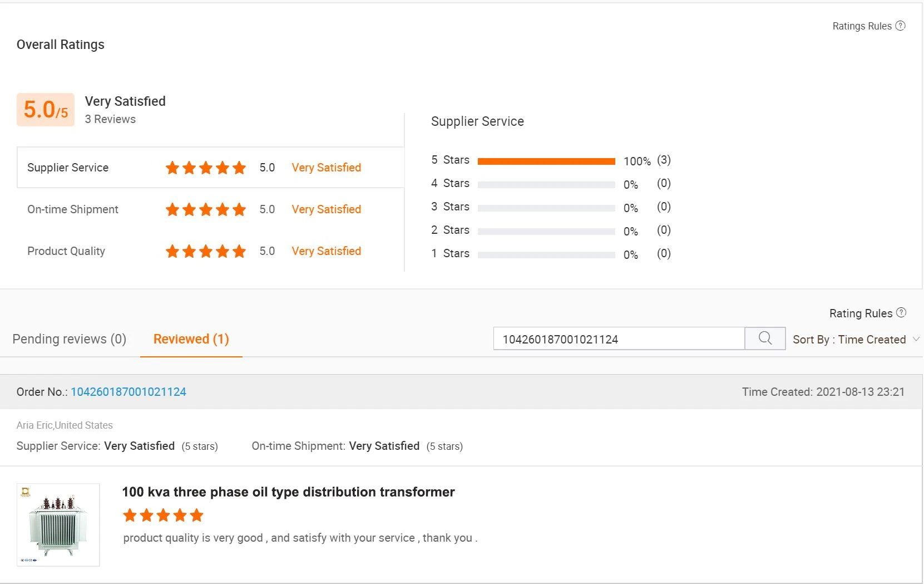
Task: Select the On-time Shipment rating row
Action: 211,209
